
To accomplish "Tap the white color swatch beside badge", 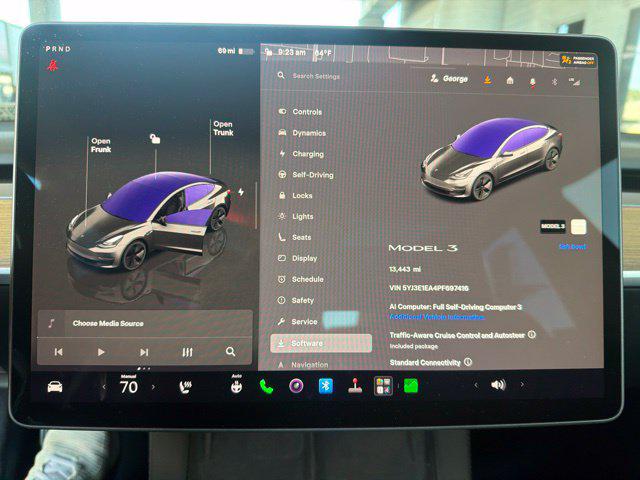I will pos(578,227).
